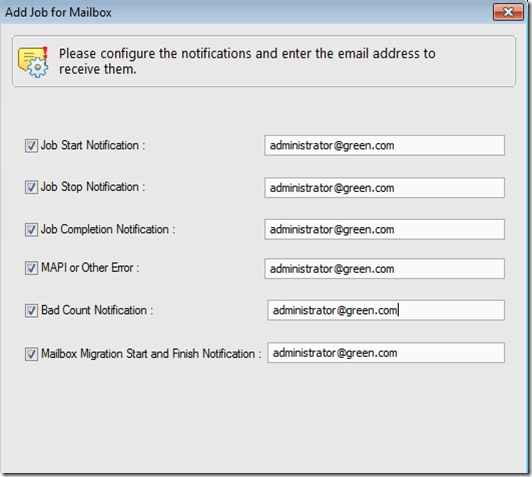
Task: Uncheck the Bad Count Notification checkbox
Action: 31,310
